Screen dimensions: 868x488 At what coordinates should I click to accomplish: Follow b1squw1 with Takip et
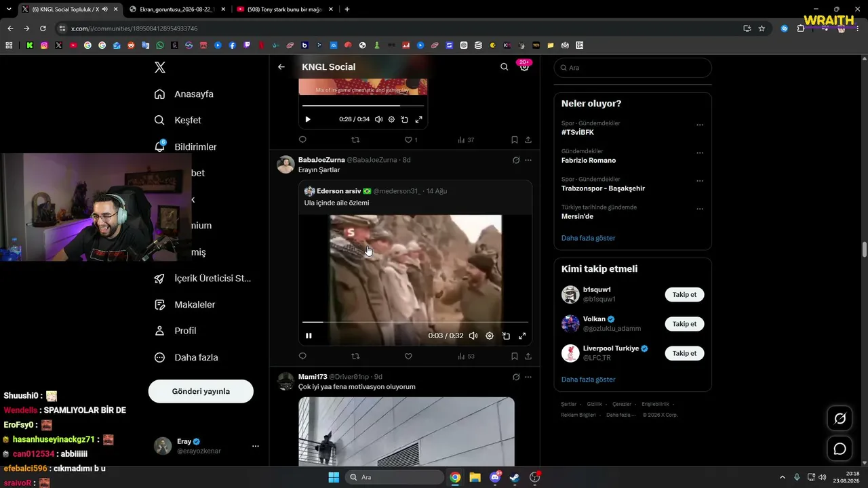click(684, 295)
